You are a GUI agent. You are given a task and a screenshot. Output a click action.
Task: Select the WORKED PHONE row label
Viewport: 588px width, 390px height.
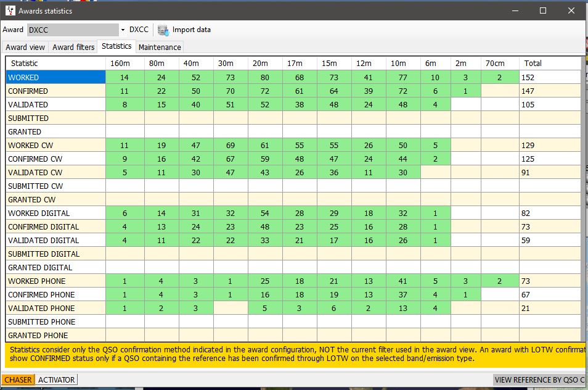click(56, 281)
